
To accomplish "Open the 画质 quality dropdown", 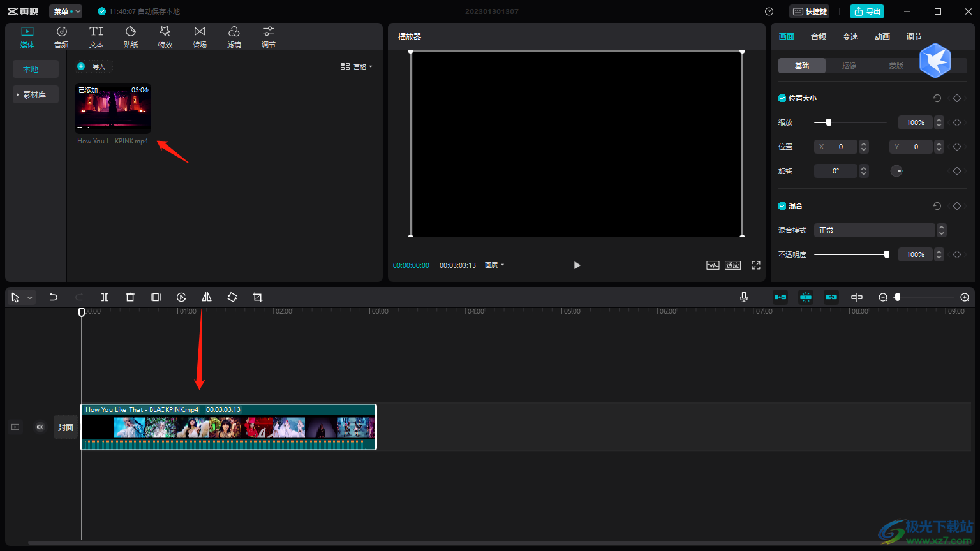I will 494,265.
